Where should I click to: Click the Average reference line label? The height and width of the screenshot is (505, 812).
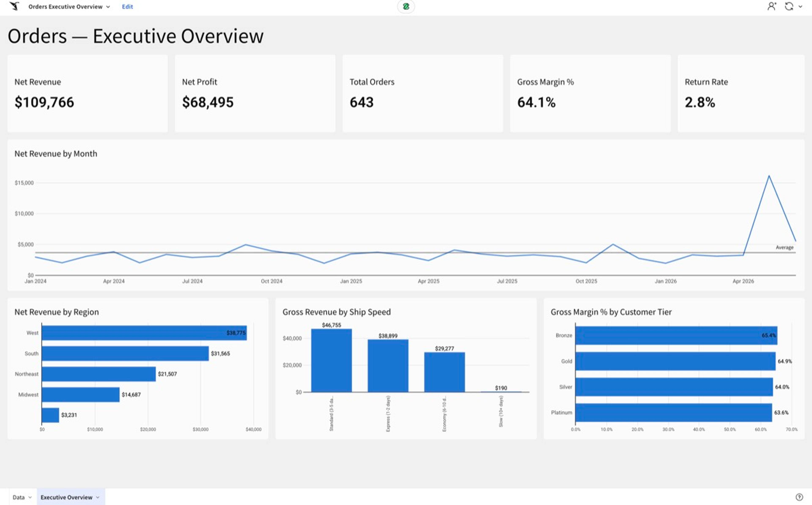(784, 247)
